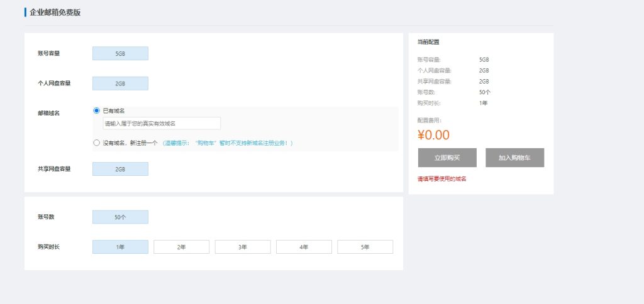This screenshot has height=304, width=644.
Task: Select the 2年 purchase duration
Action: click(182, 247)
